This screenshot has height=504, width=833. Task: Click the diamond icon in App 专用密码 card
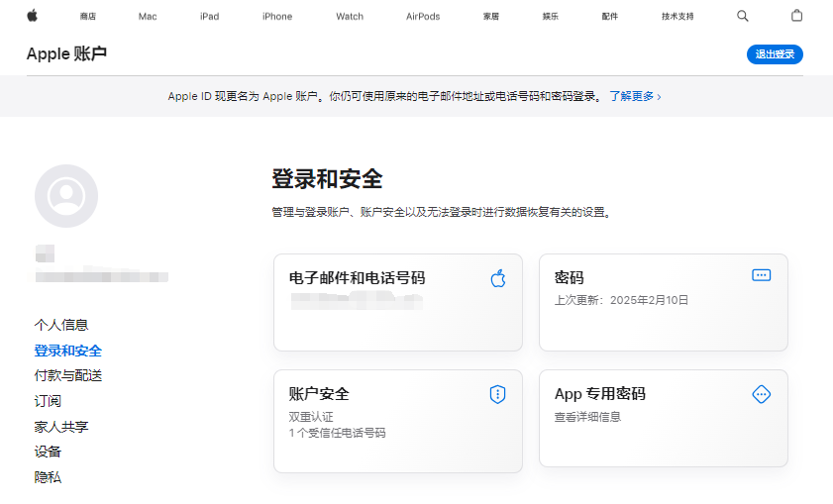pos(761,394)
